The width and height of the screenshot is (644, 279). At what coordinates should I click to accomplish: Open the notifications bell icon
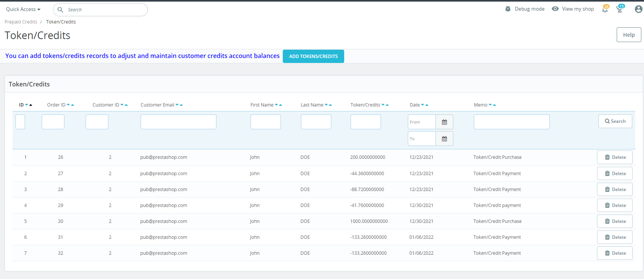[x=605, y=9]
